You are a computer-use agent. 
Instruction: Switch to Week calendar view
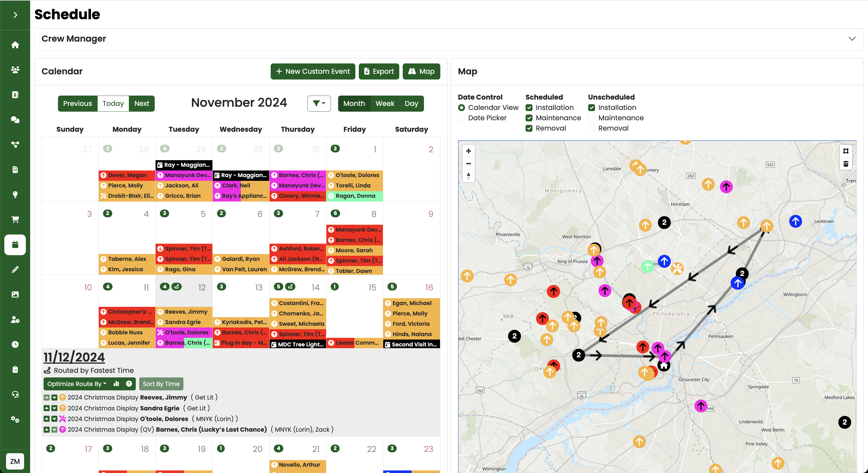[x=385, y=103]
